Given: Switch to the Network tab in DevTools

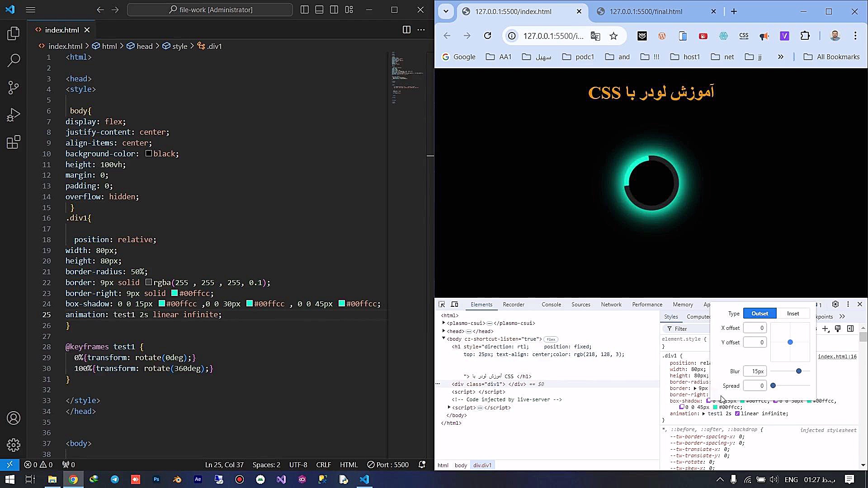Looking at the screenshot, I should click(611, 305).
